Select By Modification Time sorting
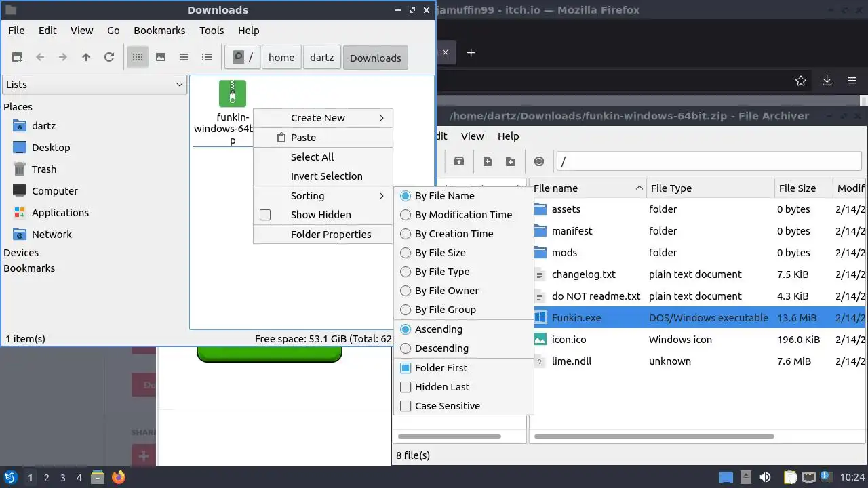868x488 pixels. pyautogui.click(x=464, y=215)
